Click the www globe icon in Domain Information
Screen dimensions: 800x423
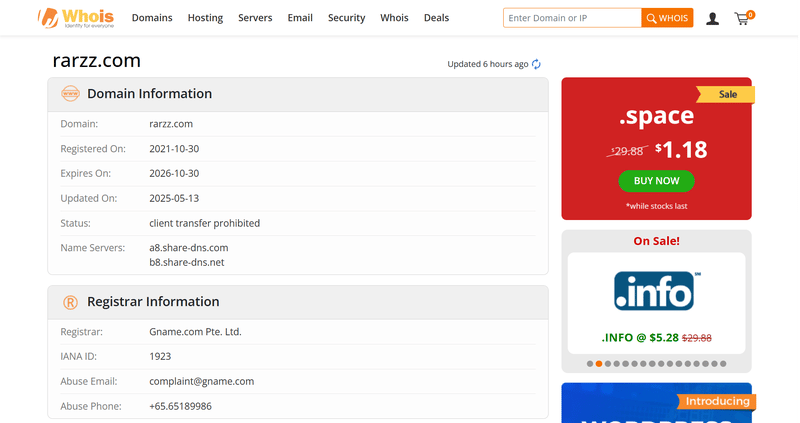(70, 94)
